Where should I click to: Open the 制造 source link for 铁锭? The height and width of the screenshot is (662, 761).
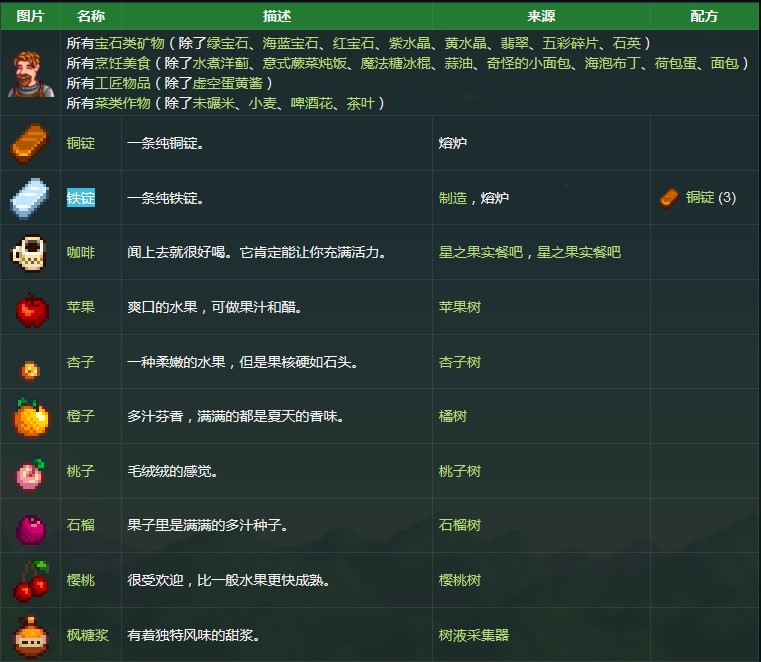pyautogui.click(x=453, y=198)
